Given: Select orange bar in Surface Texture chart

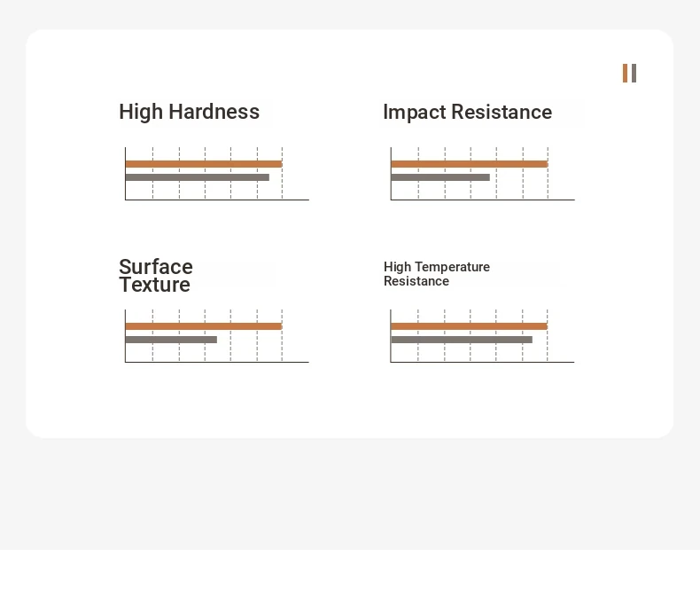Looking at the screenshot, I should pos(204,326).
